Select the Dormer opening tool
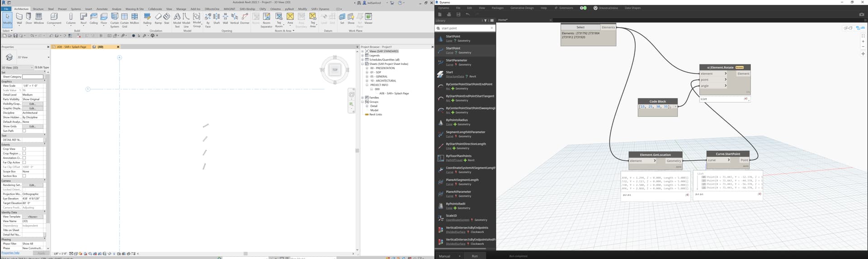 (x=245, y=18)
